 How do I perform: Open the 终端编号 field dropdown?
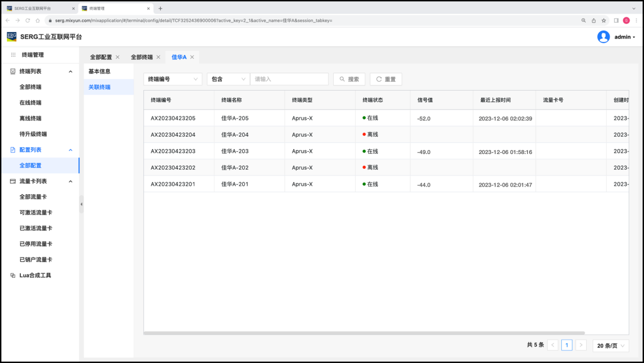pos(173,79)
